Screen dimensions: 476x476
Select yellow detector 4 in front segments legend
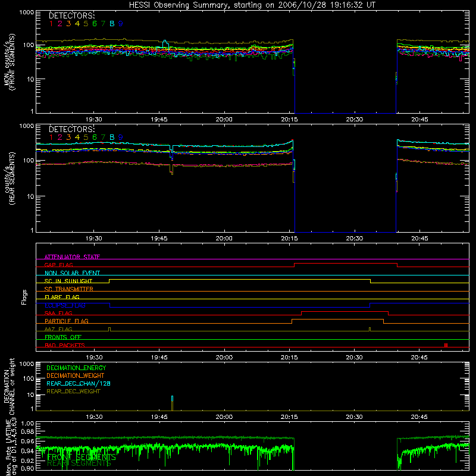(x=77, y=24)
